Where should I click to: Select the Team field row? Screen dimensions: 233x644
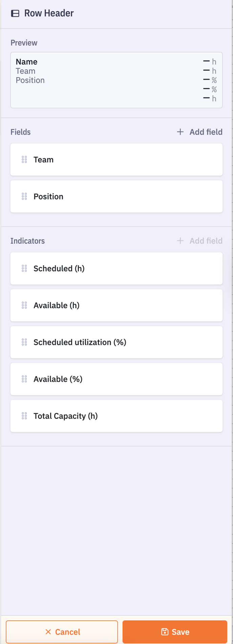click(x=116, y=160)
